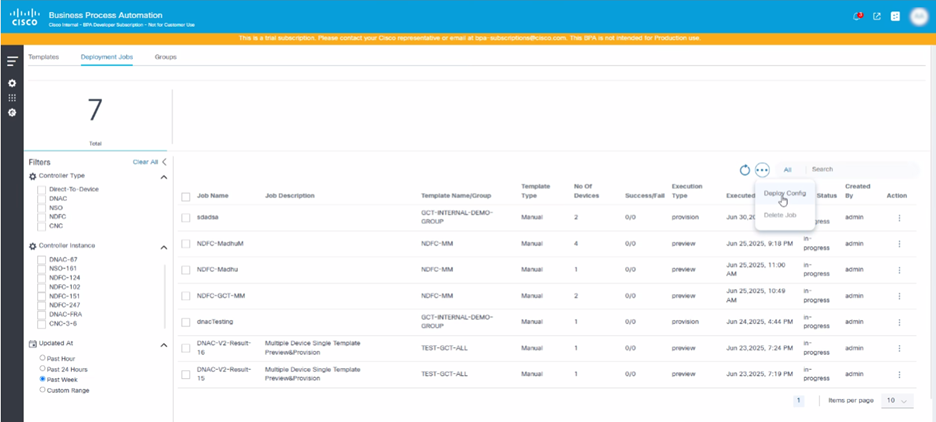This screenshot has height=422, width=936.
Task: Click the Controller Instance gear icon
Action: pyautogui.click(x=33, y=246)
